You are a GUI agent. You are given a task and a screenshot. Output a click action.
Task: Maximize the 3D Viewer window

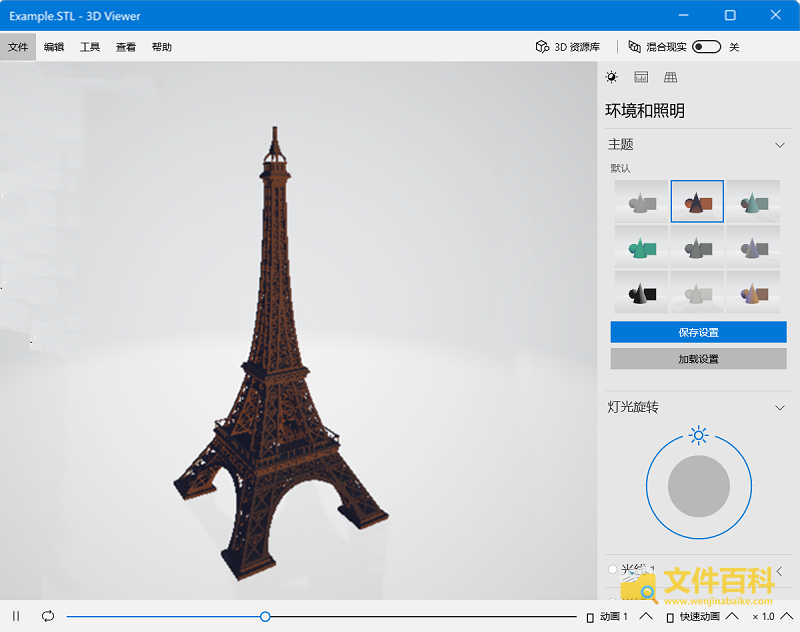[730, 15]
